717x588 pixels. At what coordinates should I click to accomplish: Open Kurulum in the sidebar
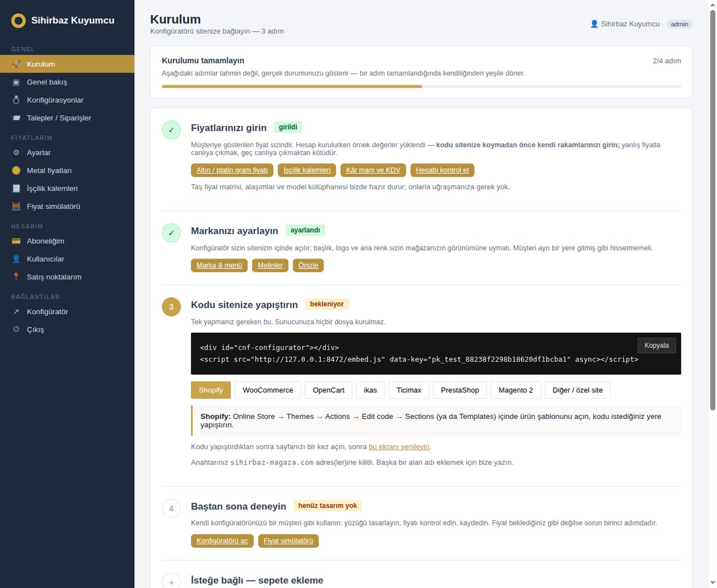point(67,64)
